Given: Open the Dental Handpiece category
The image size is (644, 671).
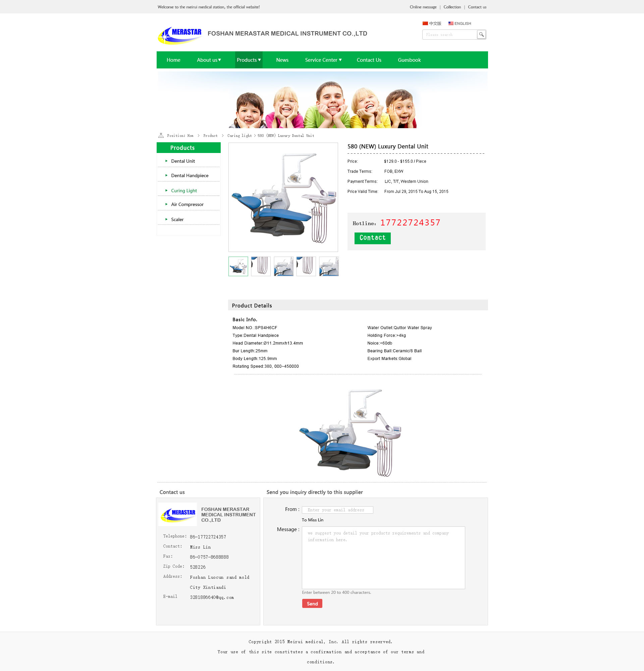Looking at the screenshot, I should point(190,175).
